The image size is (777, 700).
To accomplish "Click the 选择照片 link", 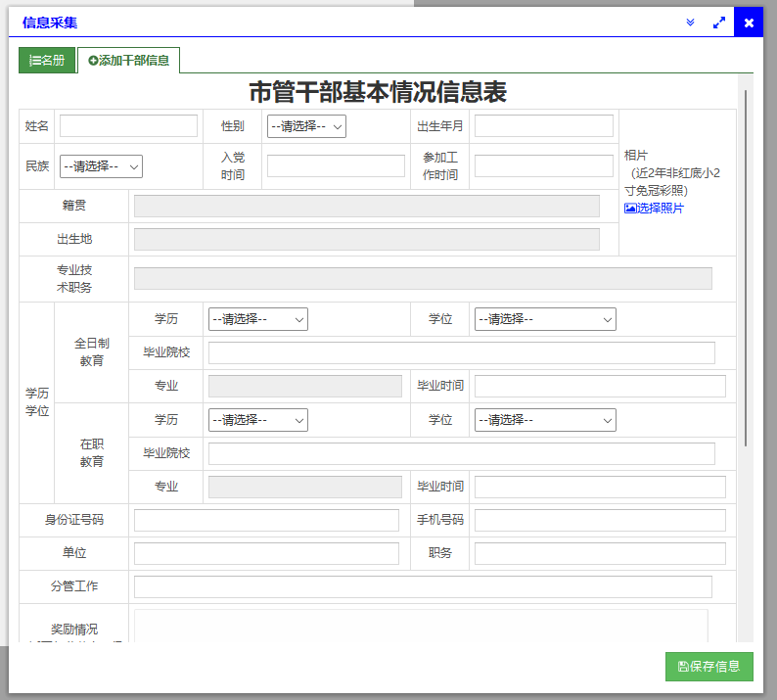I will tap(654, 209).
